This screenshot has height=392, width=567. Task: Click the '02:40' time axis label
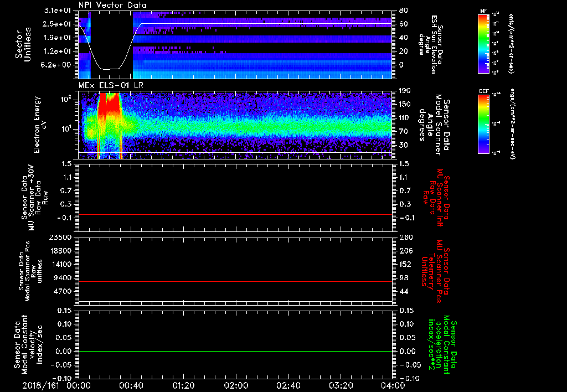[288, 385]
